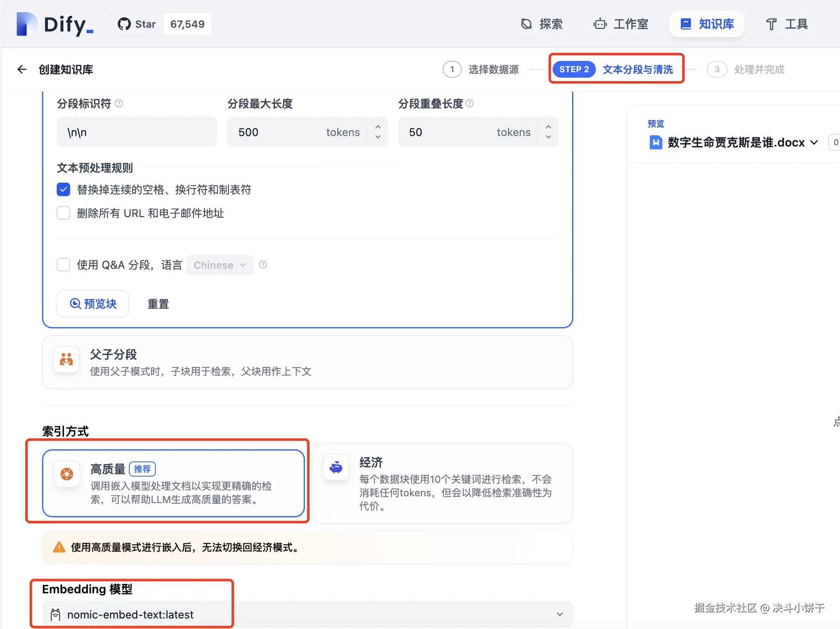The width and height of the screenshot is (840, 629).
Task: Click help icon next to Chinese dropdown
Action: tap(263, 265)
